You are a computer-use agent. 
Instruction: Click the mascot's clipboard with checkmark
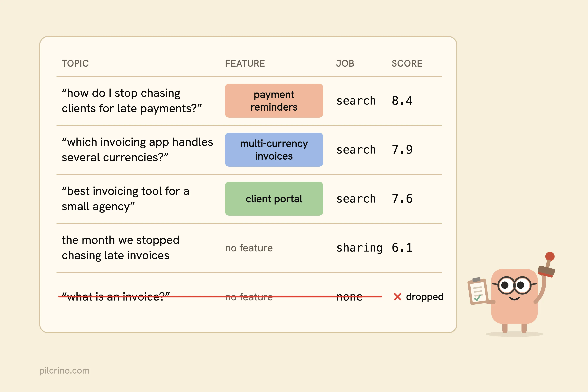[x=478, y=291]
